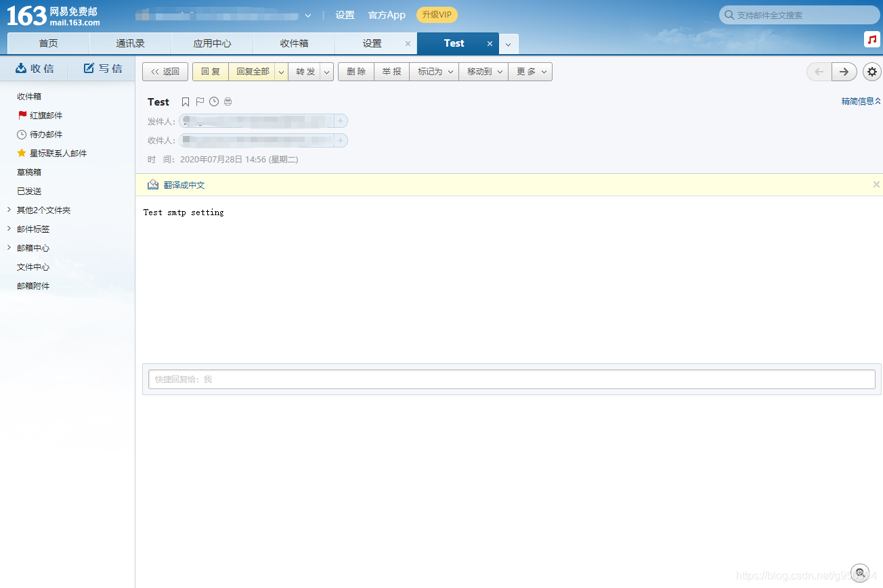
Task: Flag this email with the flag icon
Action: point(200,102)
